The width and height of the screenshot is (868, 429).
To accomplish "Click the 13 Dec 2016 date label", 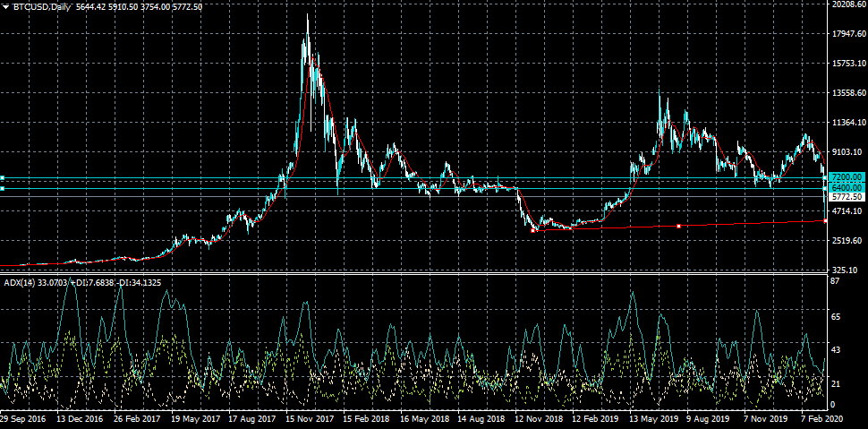I will [79, 417].
